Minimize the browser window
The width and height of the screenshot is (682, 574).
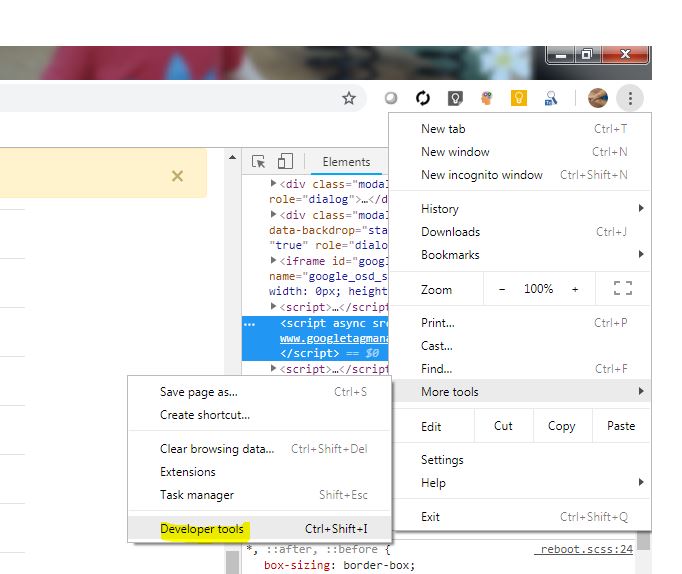561,55
